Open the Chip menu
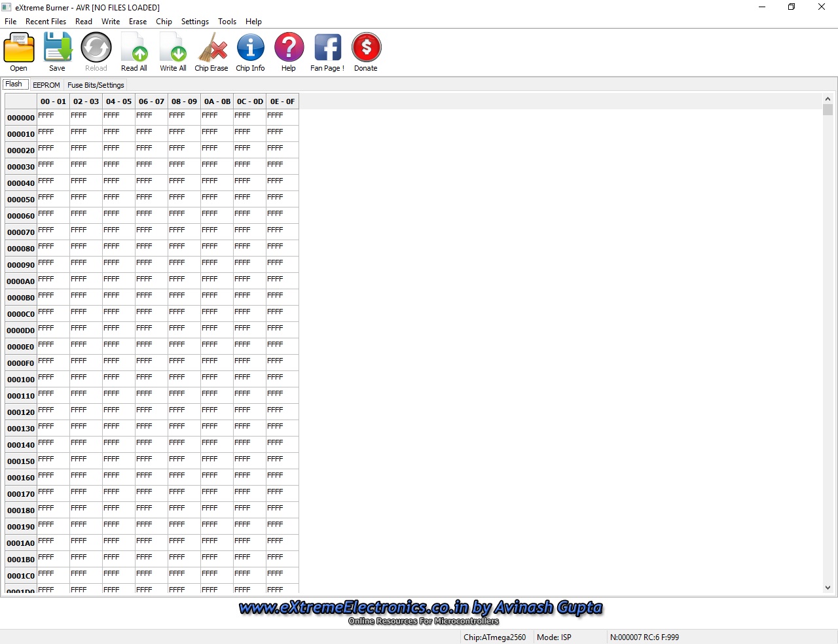Image resolution: width=838 pixels, height=644 pixels. pyautogui.click(x=164, y=22)
